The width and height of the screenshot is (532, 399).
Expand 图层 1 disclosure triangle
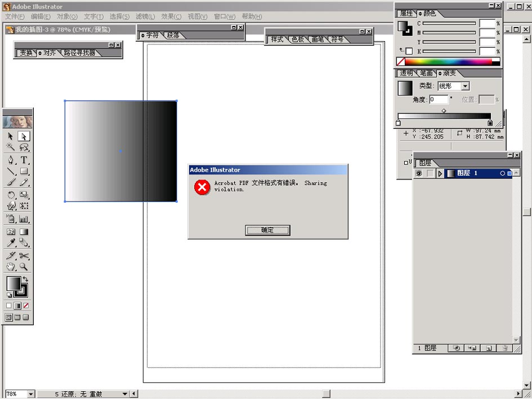440,173
